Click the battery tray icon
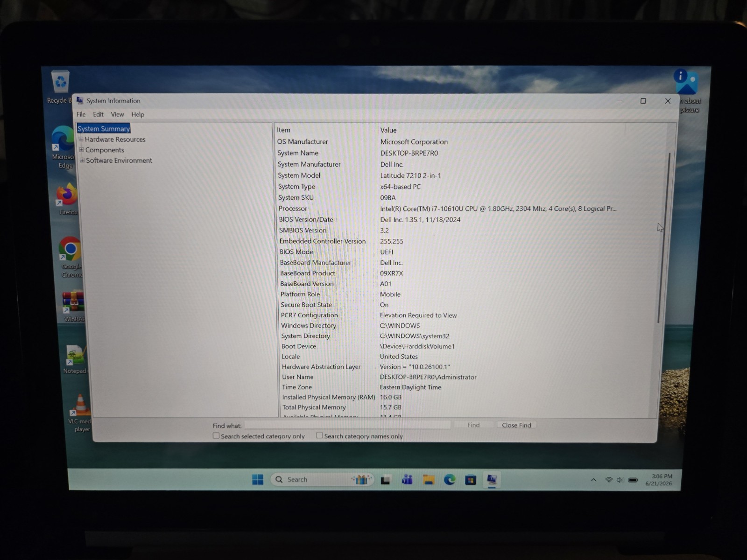747x560 pixels. point(633,480)
